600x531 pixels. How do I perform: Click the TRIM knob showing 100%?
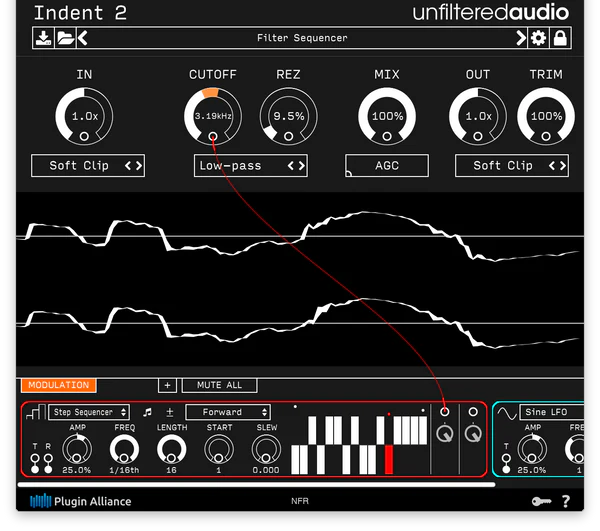tap(546, 116)
